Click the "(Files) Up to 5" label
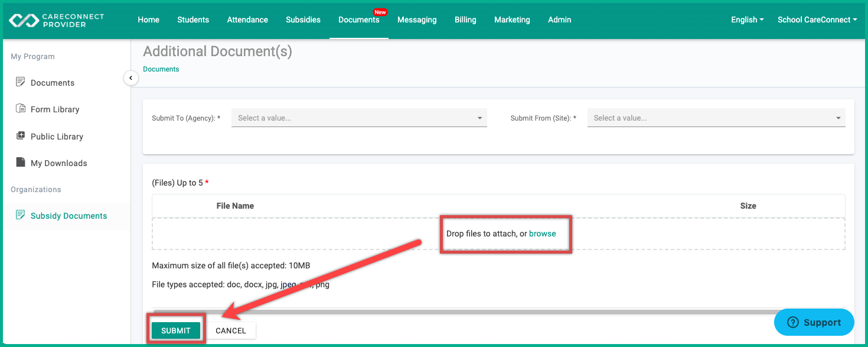This screenshot has height=347, width=868. coord(180,183)
